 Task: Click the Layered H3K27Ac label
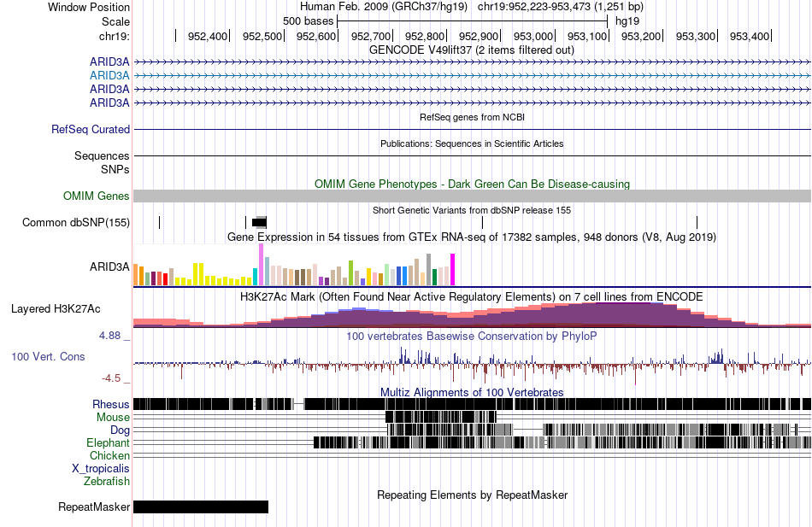coord(56,309)
